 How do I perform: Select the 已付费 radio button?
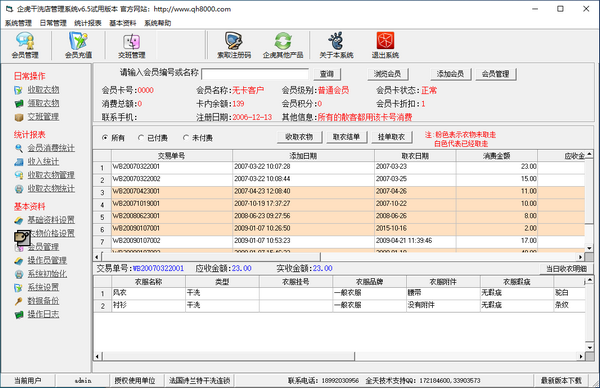(141, 137)
